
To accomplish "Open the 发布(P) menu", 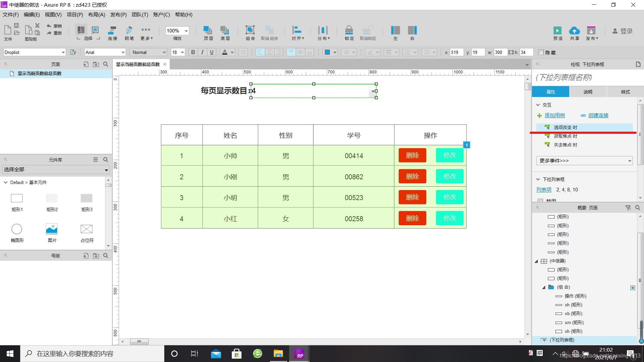I will 118,15.
